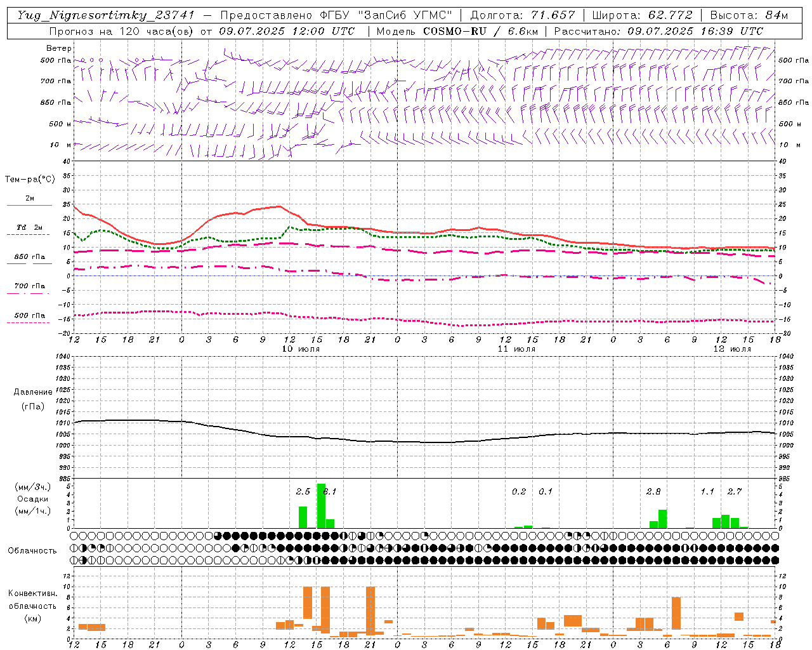Click the Рассчитано: 09.07.2025 16:39 UTC text
Viewport: 812px width, 650px height.
pos(658,31)
